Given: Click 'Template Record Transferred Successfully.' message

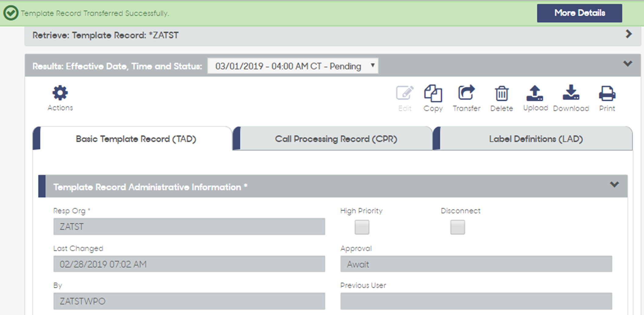Looking at the screenshot, I should click(x=95, y=13).
